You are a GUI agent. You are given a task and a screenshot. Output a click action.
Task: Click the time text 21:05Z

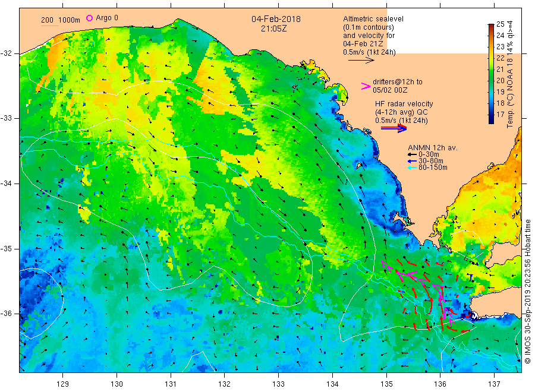[273, 29]
